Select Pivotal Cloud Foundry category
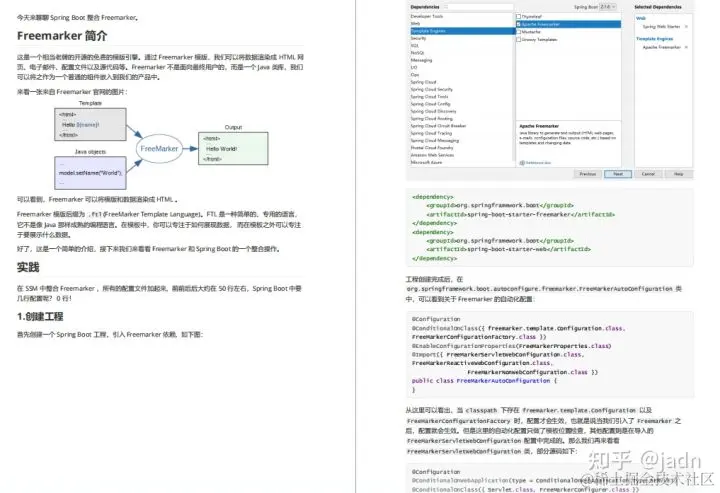 (432, 148)
